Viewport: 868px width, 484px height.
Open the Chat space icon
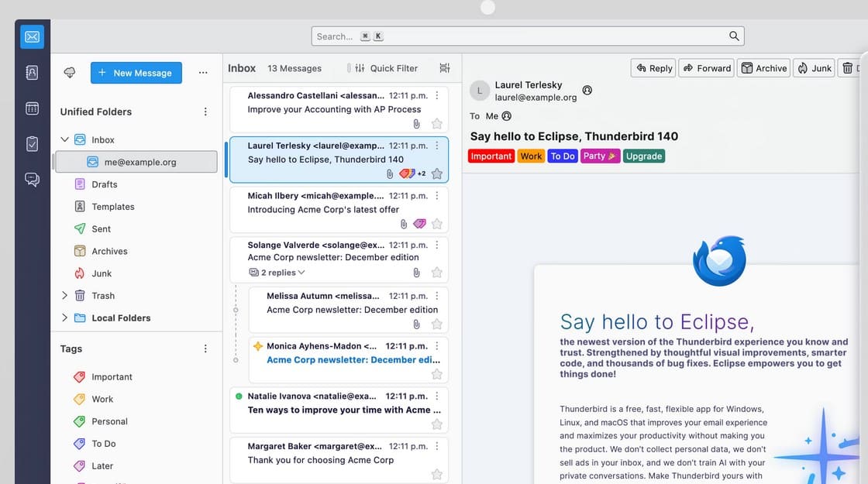point(32,180)
